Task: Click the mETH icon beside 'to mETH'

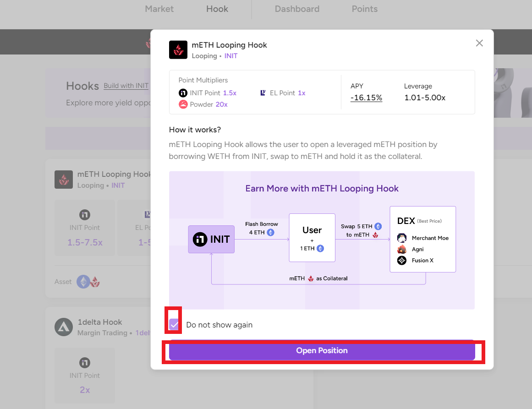Action: pyautogui.click(x=375, y=234)
